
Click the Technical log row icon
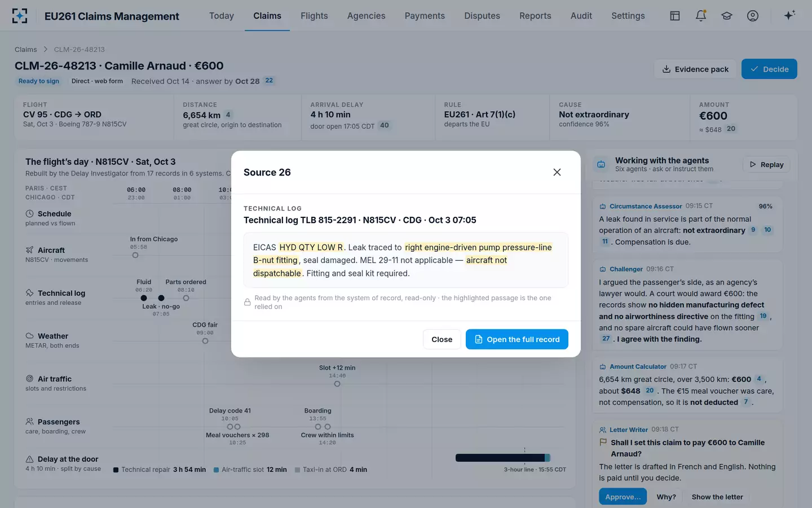pos(29,293)
